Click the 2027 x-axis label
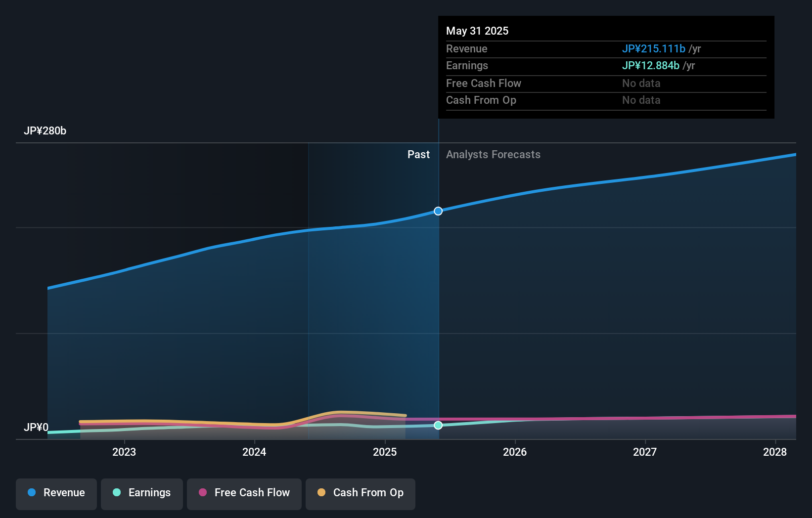The height and width of the screenshot is (518, 812). (645, 452)
